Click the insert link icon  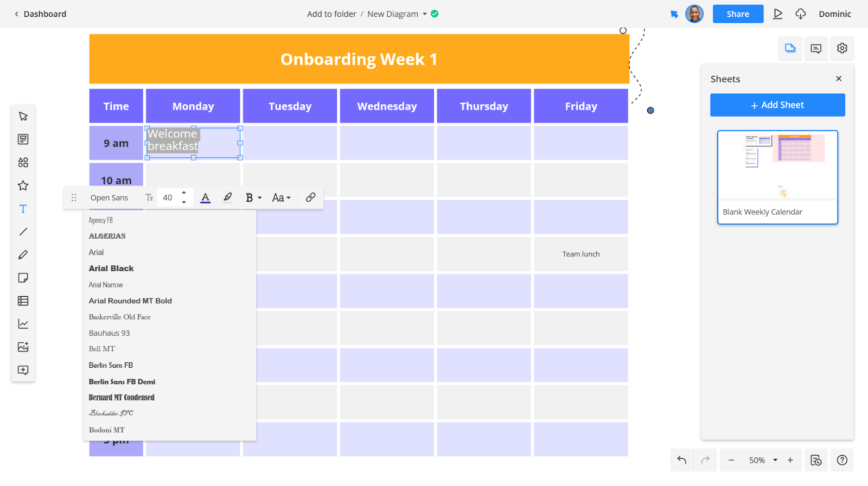pos(310,197)
